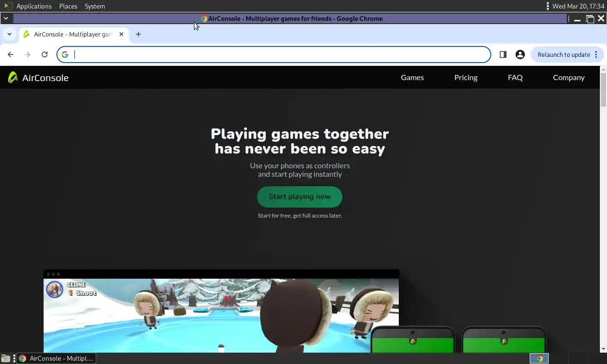Click the 'Start for free, get full access later' text
Screen dimensions: 607x364
pyautogui.click(x=300, y=216)
